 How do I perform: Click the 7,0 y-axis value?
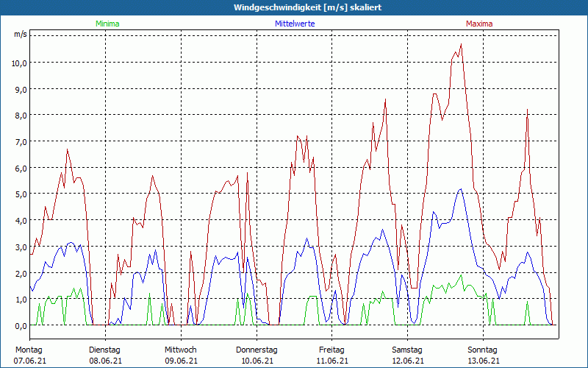pos(21,142)
